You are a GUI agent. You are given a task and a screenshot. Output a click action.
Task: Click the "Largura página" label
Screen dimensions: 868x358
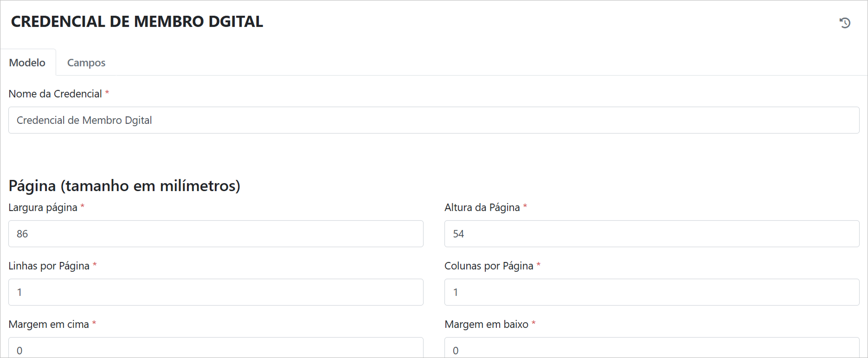[x=43, y=207]
